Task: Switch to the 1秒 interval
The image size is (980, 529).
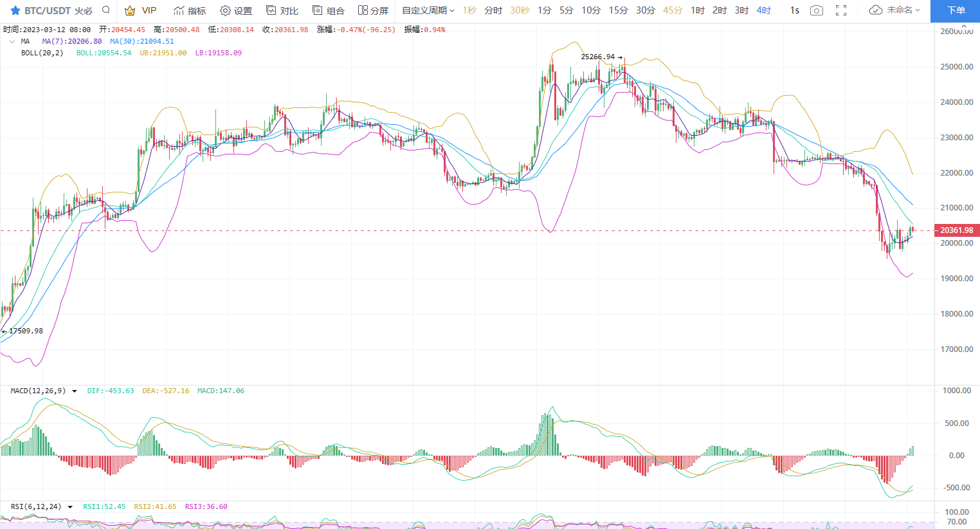Action: point(470,10)
